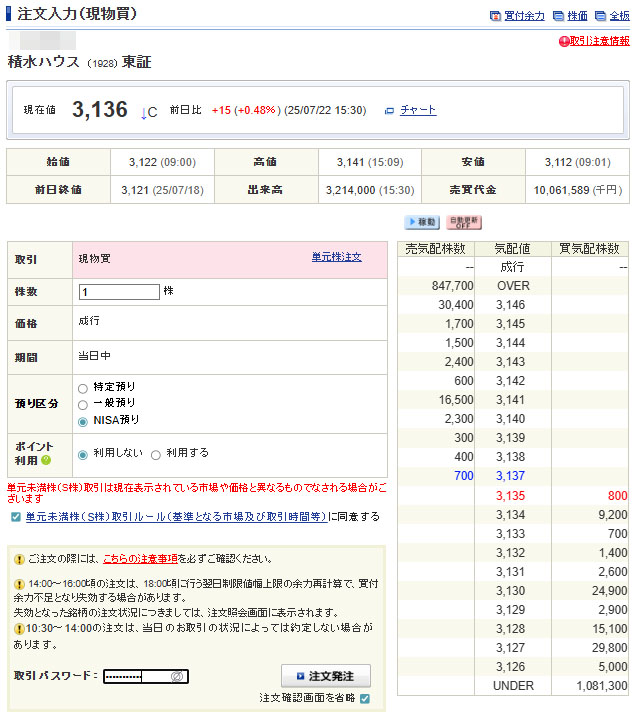Click the 全板 page icon
Screen dimensions: 635x718
(x=600, y=16)
